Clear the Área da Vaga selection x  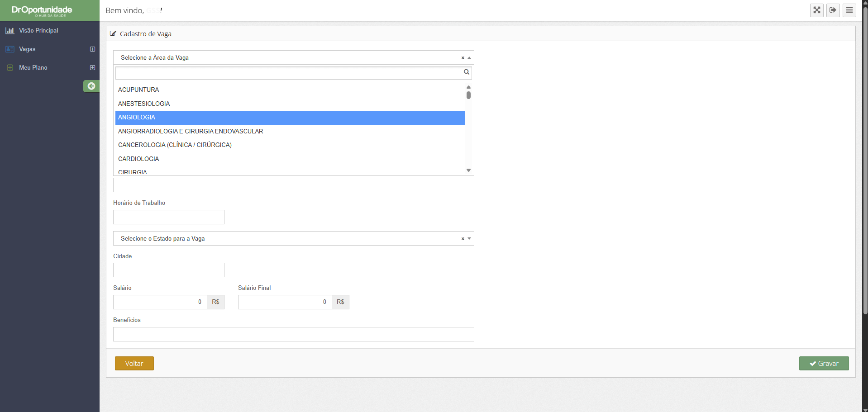(463, 58)
